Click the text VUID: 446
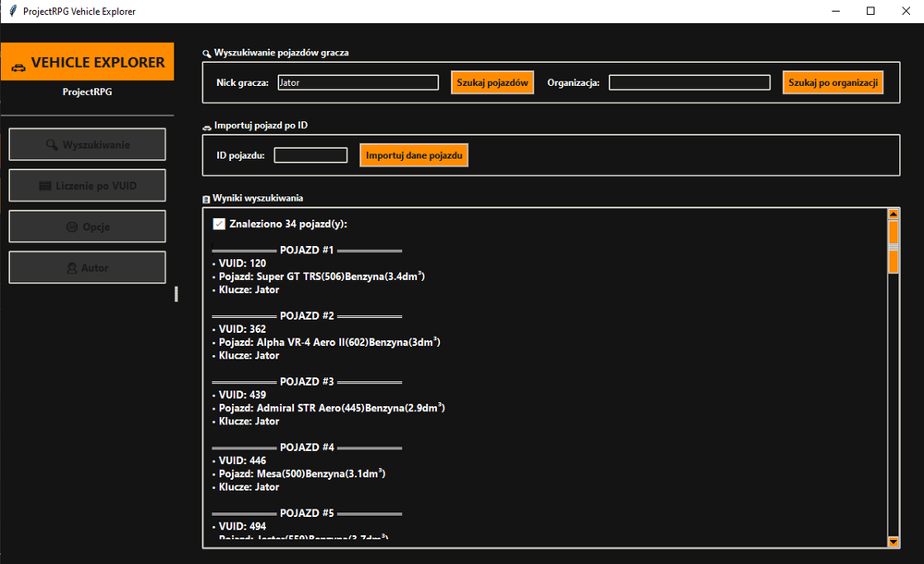The image size is (924, 564). [242, 460]
